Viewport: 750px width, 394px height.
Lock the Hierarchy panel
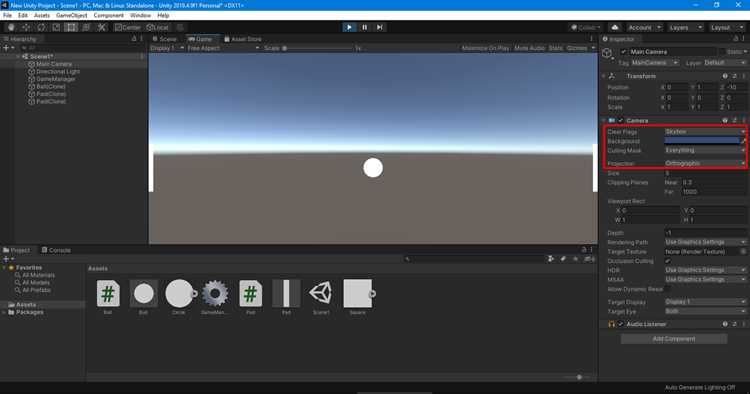[x=134, y=39]
